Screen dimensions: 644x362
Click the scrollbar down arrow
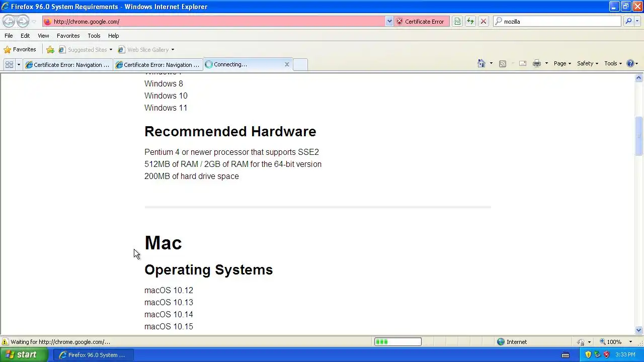click(639, 330)
